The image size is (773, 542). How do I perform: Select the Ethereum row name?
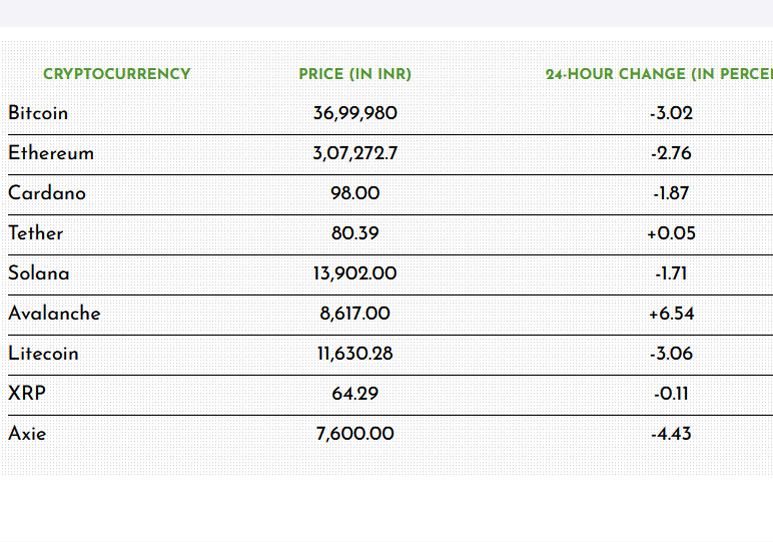pyautogui.click(x=51, y=153)
